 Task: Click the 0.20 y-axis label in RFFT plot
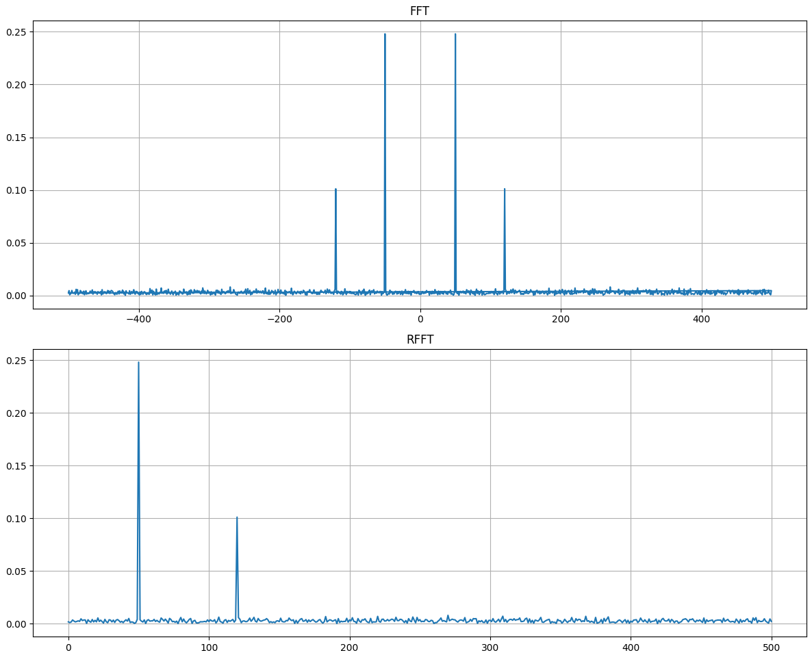(x=16, y=413)
